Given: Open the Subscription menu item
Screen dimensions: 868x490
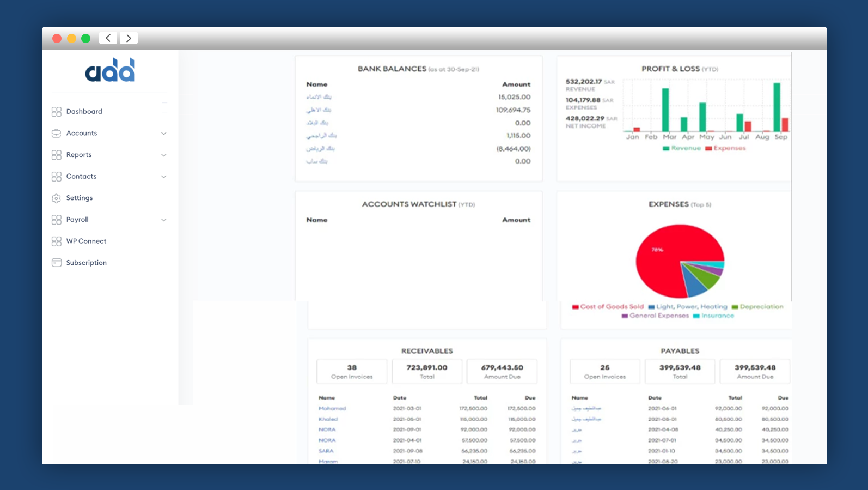Looking at the screenshot, I should click(86, 263).
